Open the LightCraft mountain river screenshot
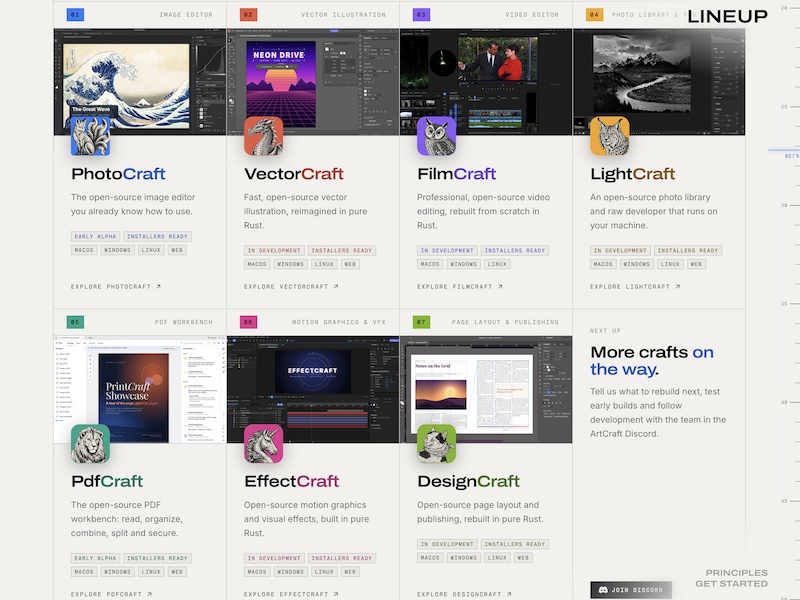This screenshot has width=800, height=600. (x=659, y=82)
